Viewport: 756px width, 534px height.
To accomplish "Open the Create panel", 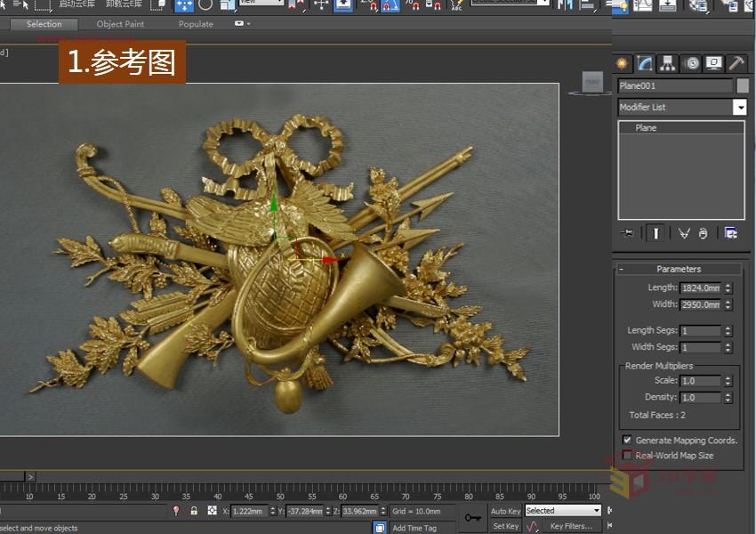I will 623,63.
